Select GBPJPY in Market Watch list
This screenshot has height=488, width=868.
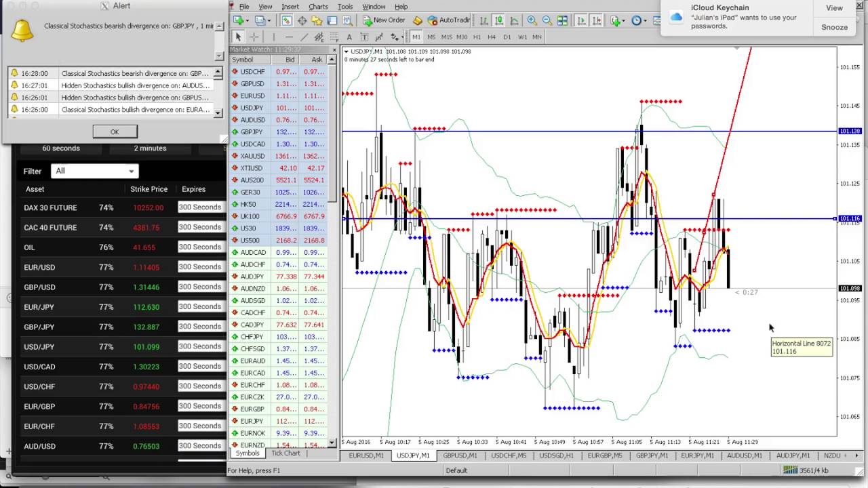(x=279, y=132)
